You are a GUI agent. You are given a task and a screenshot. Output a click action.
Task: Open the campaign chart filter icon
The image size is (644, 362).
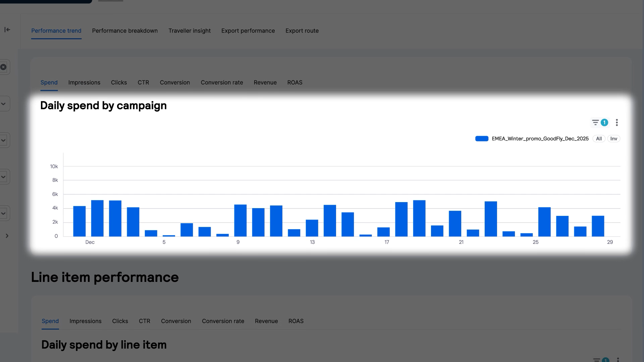pyautogui.click(x=595, y=123)
